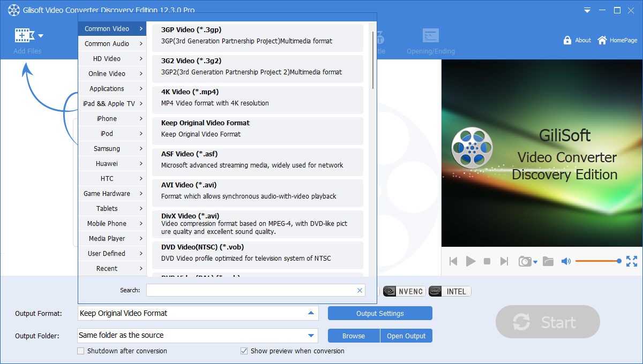
Task: Select the Common Video category
Action: pos(113,29)
